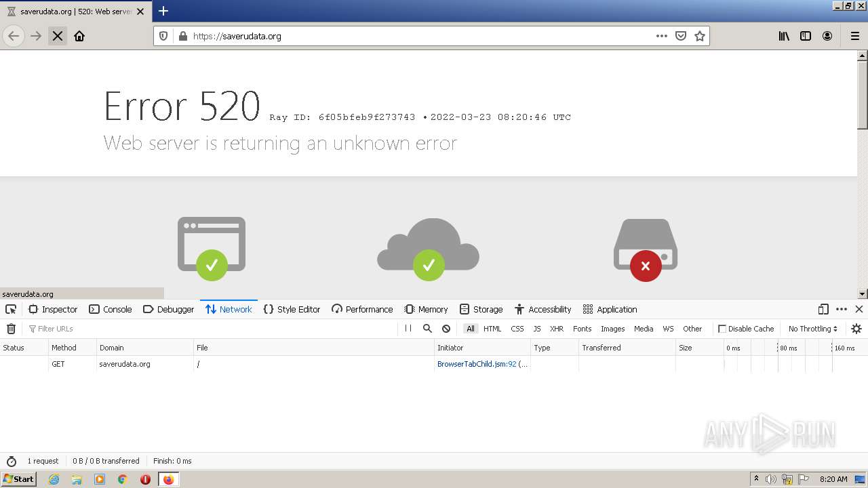Viewport: 868px width, 488px height.
Task: Pick an element from the page
Action: point(11,309)
